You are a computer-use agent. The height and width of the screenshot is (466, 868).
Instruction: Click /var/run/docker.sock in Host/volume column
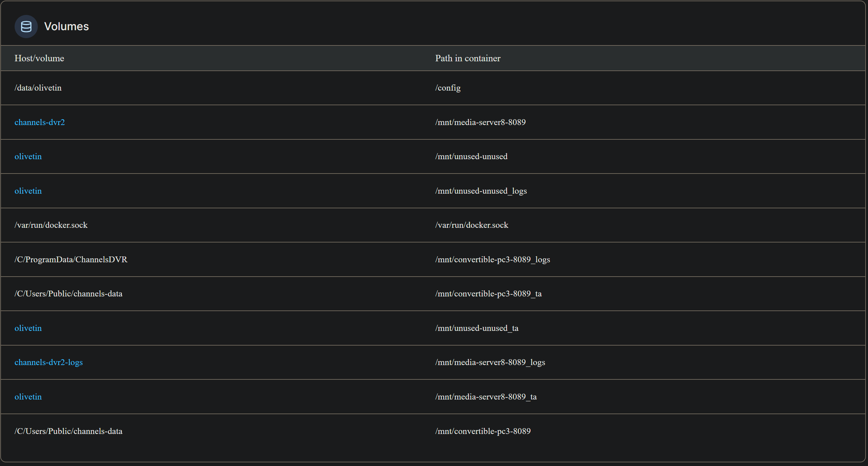(x=51, y=225)
